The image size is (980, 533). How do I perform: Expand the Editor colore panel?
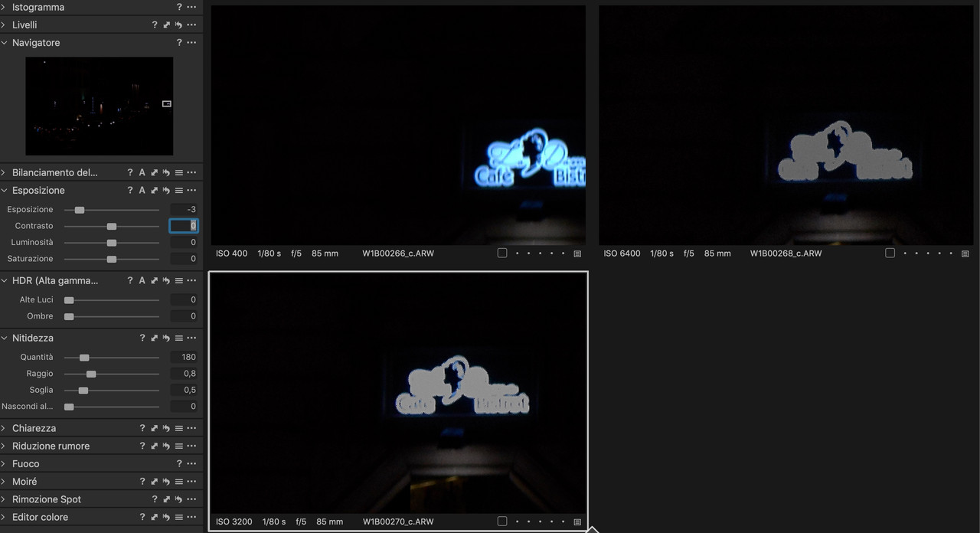click(x=4, y=517)
